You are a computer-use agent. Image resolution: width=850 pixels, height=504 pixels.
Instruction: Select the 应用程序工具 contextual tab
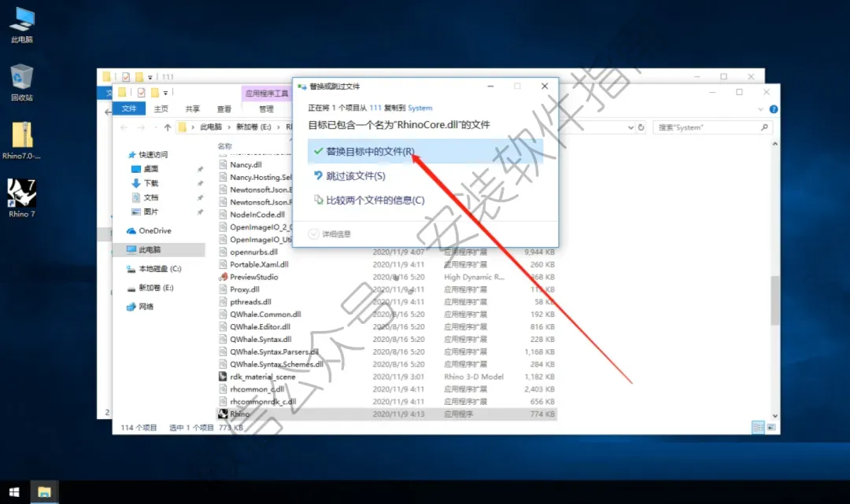(267, 93)
